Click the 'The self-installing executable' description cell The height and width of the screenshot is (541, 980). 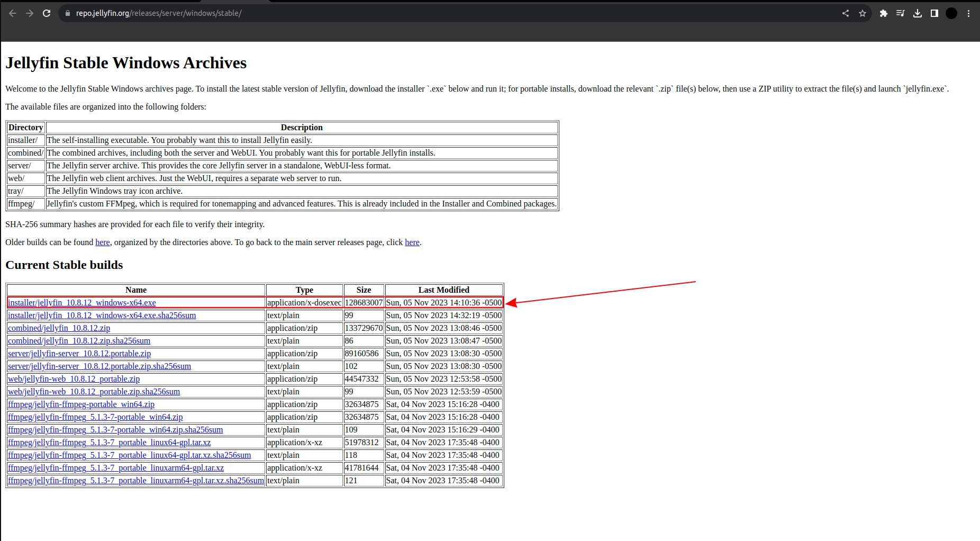pos(302,140)
